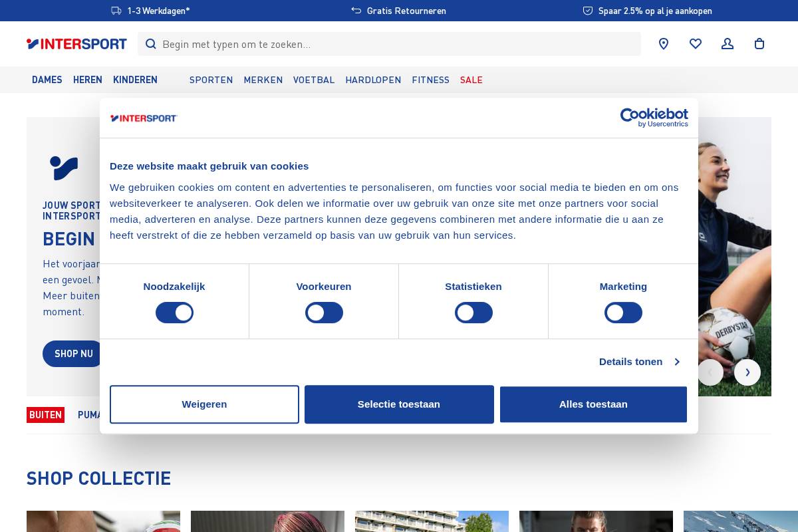Image resolution: width=798 pixels, height=532 pixels.
Task: Click the delivery truck icon in top bar
Action: [x=116, y=11]
